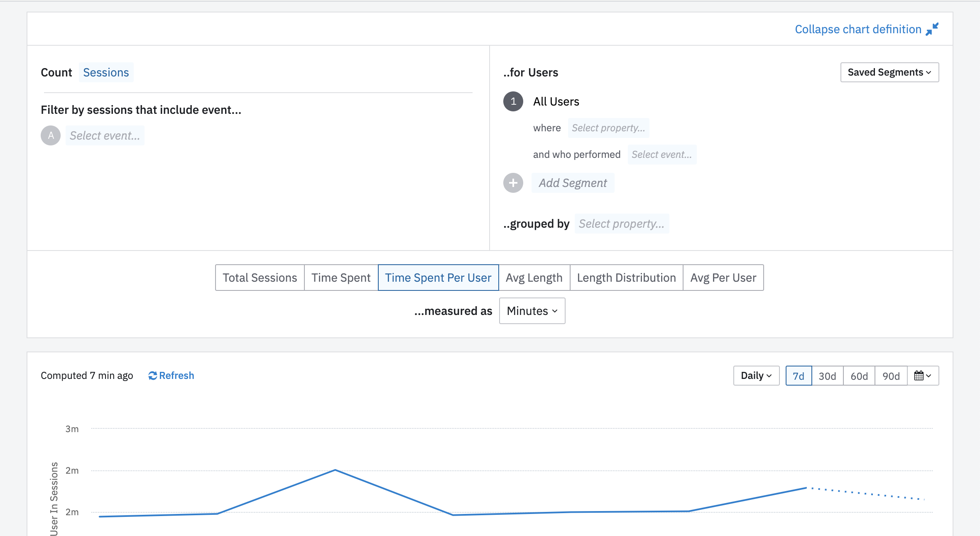The height and width of the screenshot is (536, 980).
Task: Click the Sessions count selector
Action: pyautogui.click(x=106, y=72)
